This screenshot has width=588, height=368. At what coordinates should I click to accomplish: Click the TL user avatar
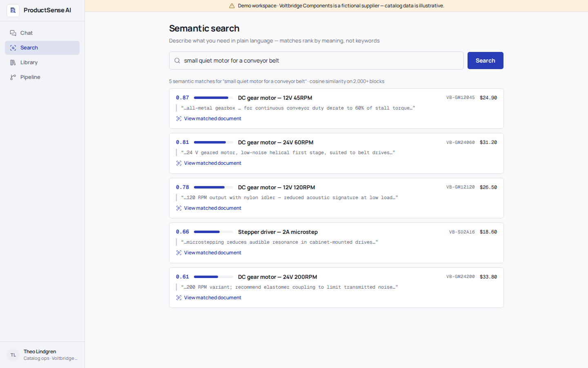13,355
